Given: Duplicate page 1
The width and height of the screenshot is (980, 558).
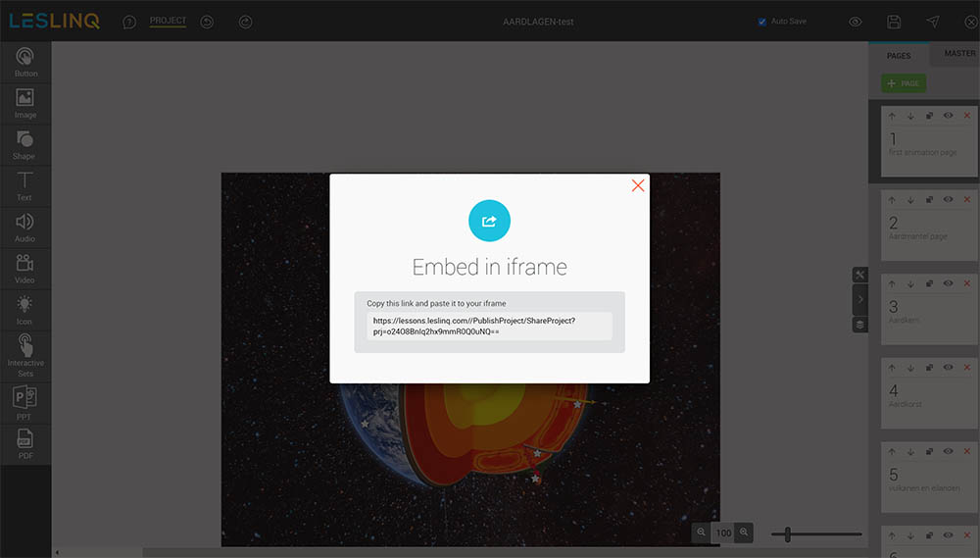Looking at the screenshot, I should 929,116.
